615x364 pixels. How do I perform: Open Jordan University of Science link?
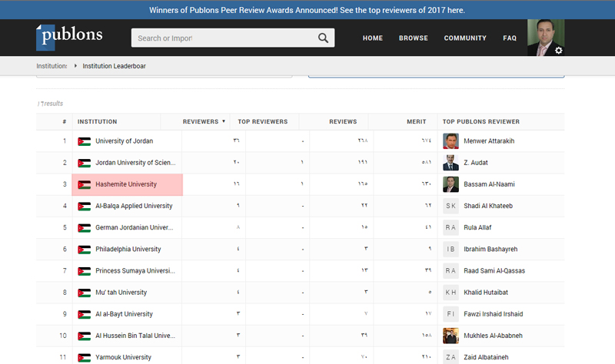(x=135, y=163)
